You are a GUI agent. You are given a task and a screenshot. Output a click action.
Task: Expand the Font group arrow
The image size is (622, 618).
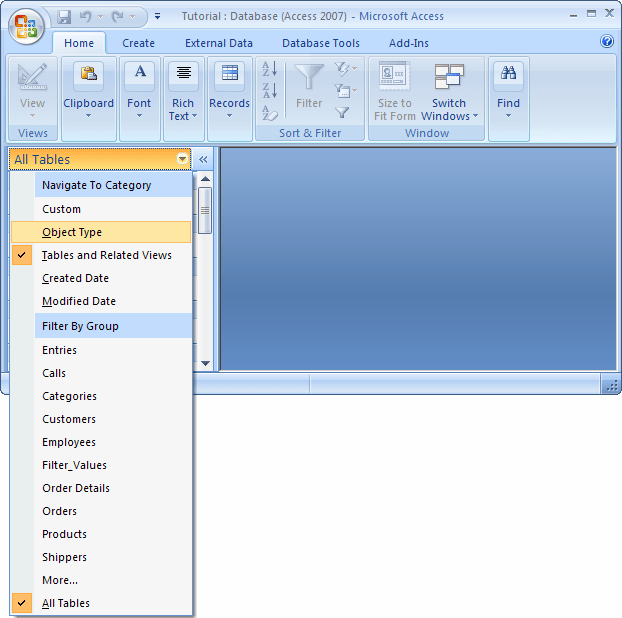(140, 116)
